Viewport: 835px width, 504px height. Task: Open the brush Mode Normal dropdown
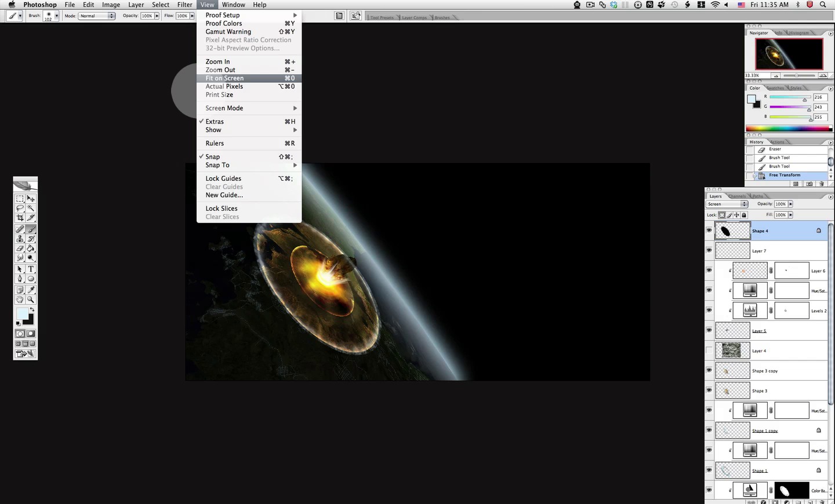pos(97,16)
